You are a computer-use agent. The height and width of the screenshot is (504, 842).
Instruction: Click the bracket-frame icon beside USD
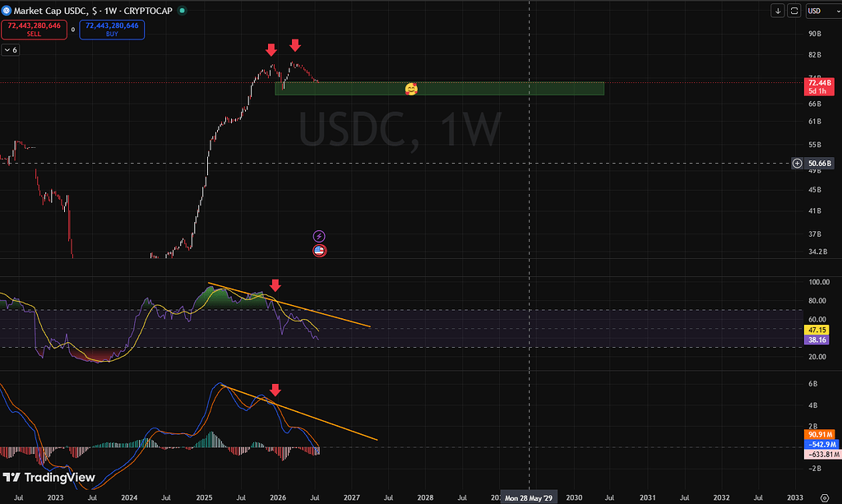click(x=794, y=11)
